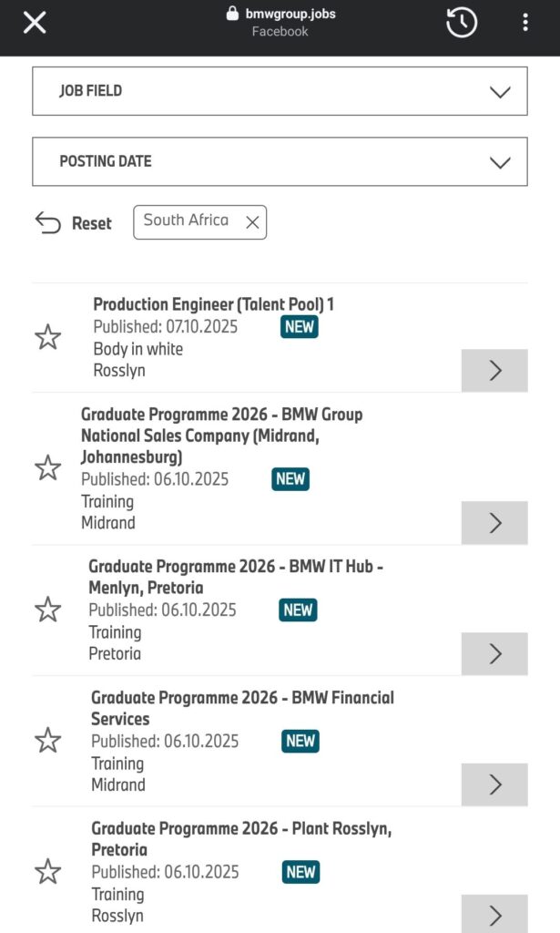Viewport: 560px width, 933px height.
Task: Open browser history clock icon
Action: pos(462,23)
